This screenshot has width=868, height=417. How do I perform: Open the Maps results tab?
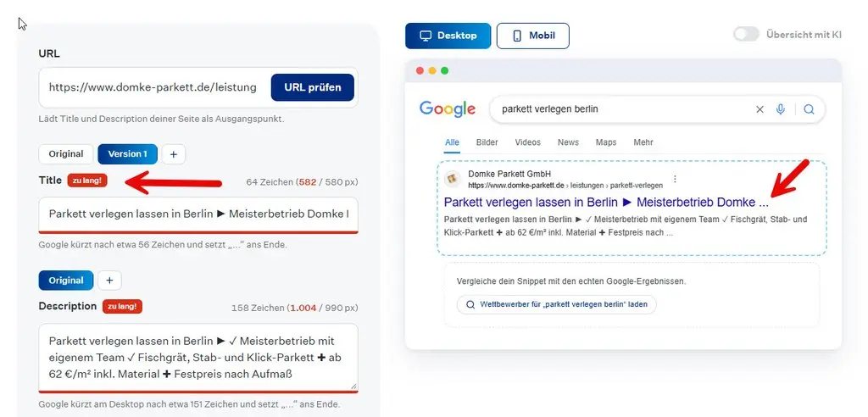tap(606, 142)
